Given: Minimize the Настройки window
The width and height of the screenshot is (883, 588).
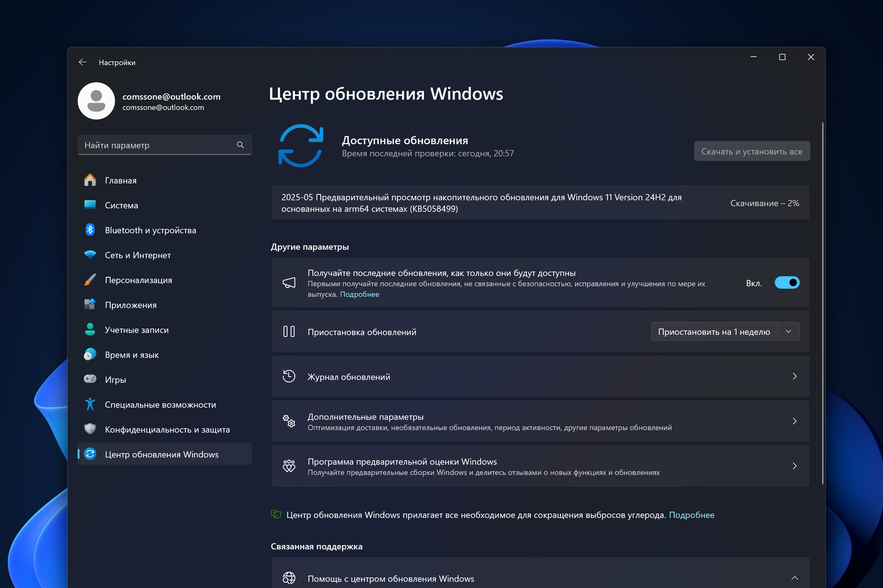Looking at the screenshot, I should click(753, 57).
